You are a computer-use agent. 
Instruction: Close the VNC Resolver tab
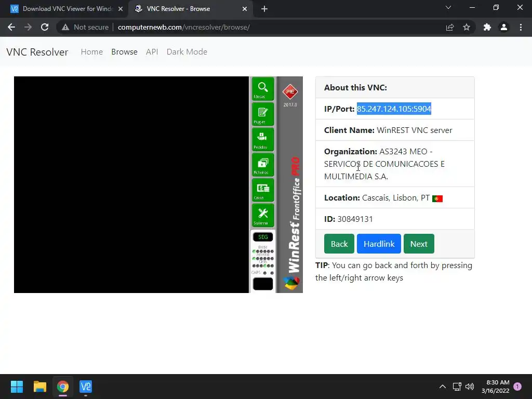click(245, 9)
